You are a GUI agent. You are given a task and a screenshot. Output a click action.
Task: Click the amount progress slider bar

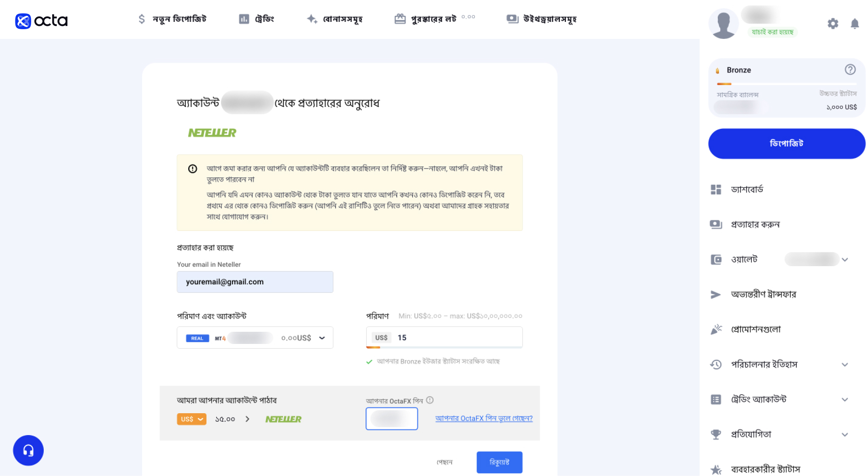[x=444, y=347]
